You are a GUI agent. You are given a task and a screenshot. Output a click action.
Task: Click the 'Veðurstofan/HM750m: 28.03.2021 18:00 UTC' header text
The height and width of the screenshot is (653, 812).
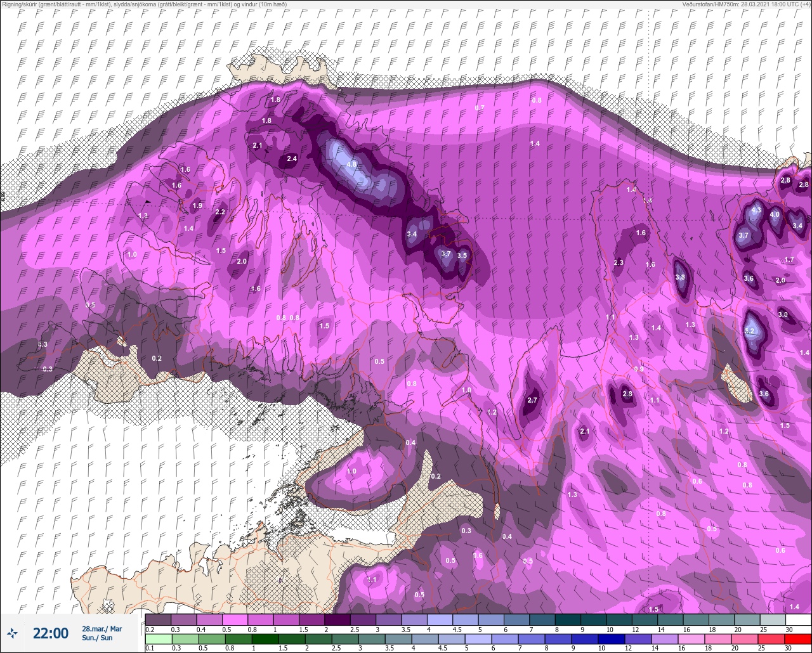(x=748, y=4)
